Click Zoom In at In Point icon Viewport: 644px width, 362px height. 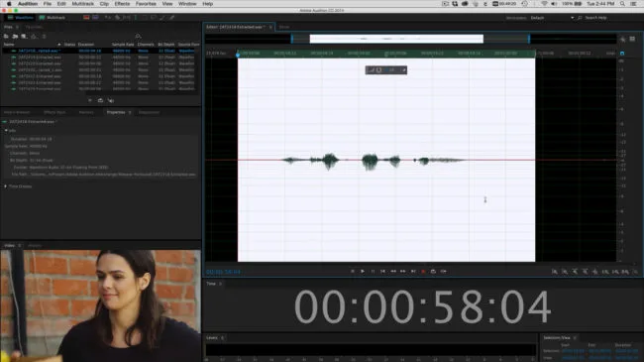pos(605,272)
